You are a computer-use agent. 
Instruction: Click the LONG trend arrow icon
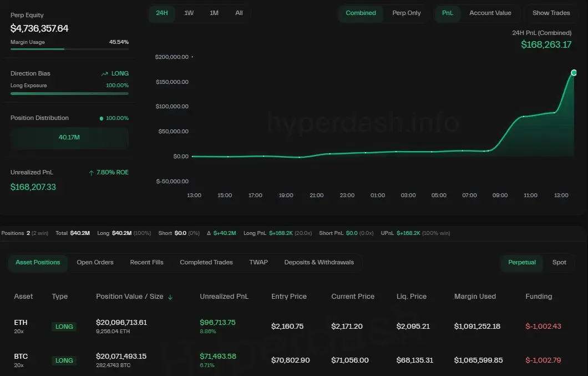click(x=104, y=73)
